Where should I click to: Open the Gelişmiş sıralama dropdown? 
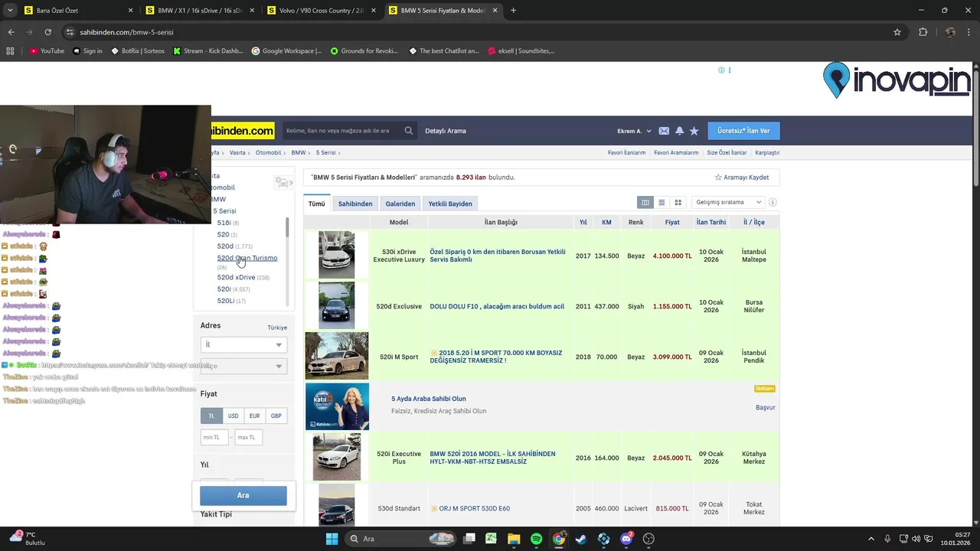728,203
